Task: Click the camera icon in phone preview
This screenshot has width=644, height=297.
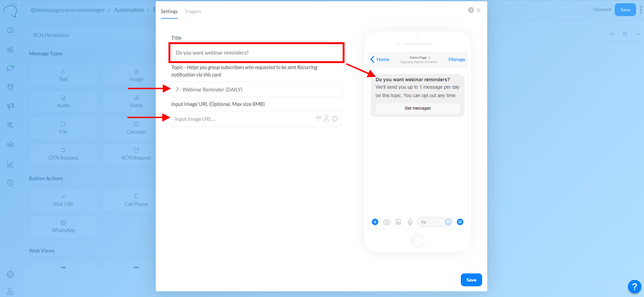Action: 387,222
